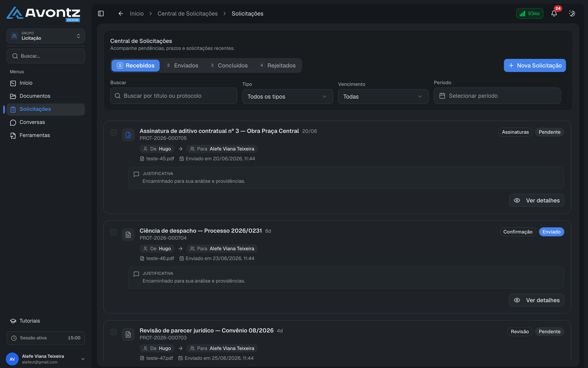Click Ver detalhes for PROT-2026-000705

[537, 200]
